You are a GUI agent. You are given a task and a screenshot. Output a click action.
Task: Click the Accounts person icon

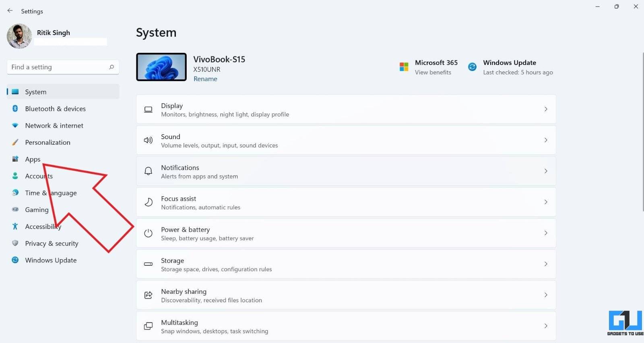(15, 176)
